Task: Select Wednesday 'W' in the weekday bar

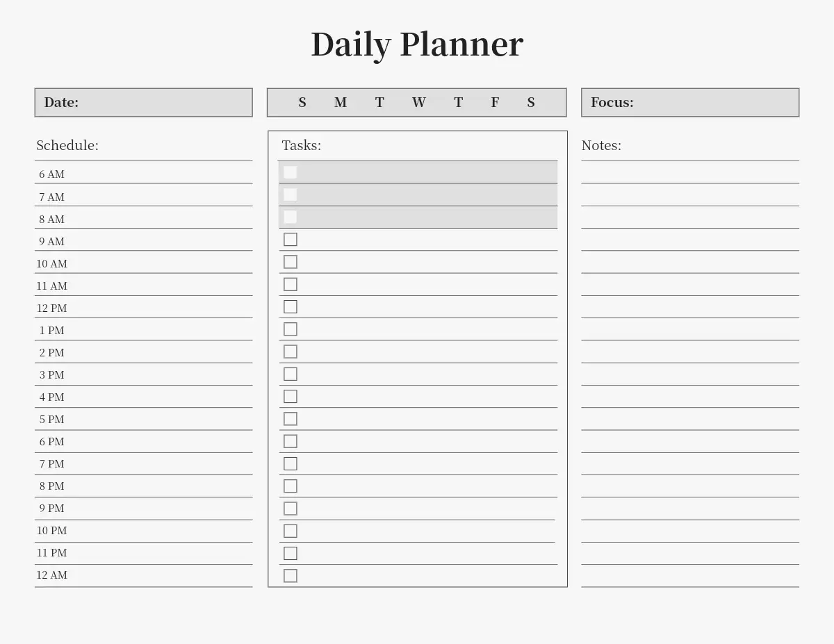Action: point(418,102)
